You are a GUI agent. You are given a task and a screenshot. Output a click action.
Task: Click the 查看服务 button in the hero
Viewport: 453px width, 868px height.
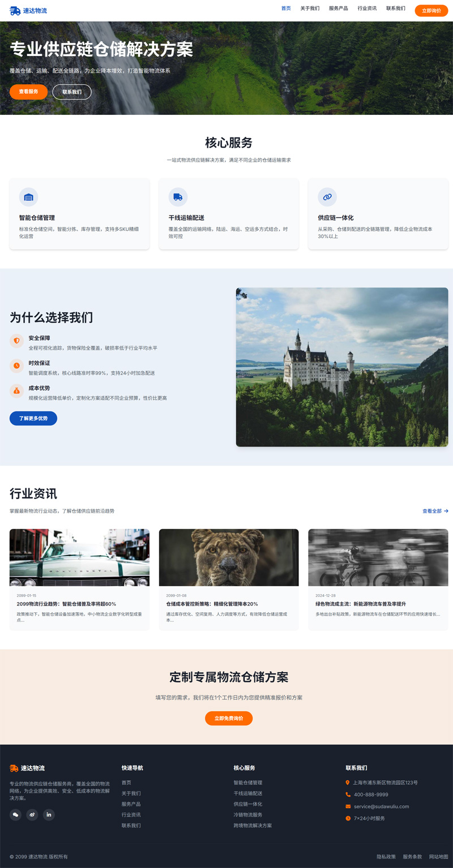(x=28, y=91)
